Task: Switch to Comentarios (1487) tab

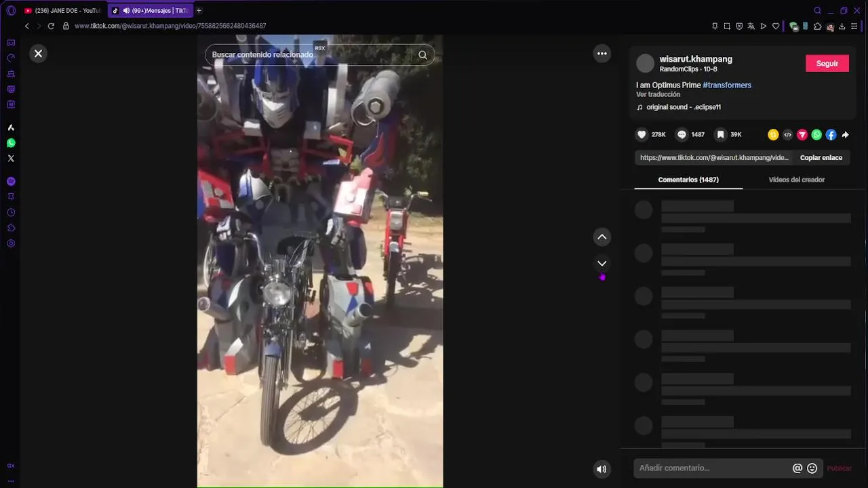Action: point(688,180)
